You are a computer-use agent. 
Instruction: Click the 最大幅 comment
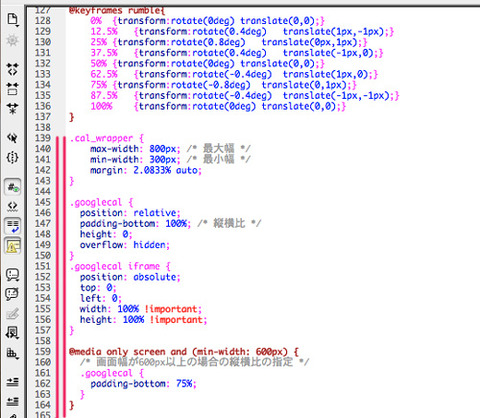(218, 148)
